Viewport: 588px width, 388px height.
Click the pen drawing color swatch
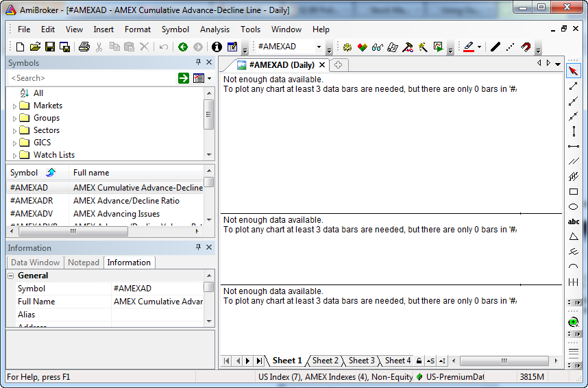coord(468,47)
